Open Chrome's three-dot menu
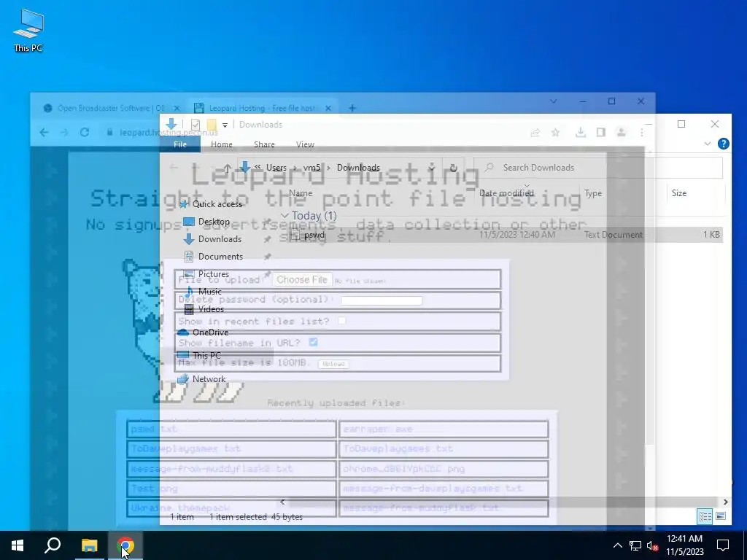Screen dimensions: 747x560 [x=642, y=133]
